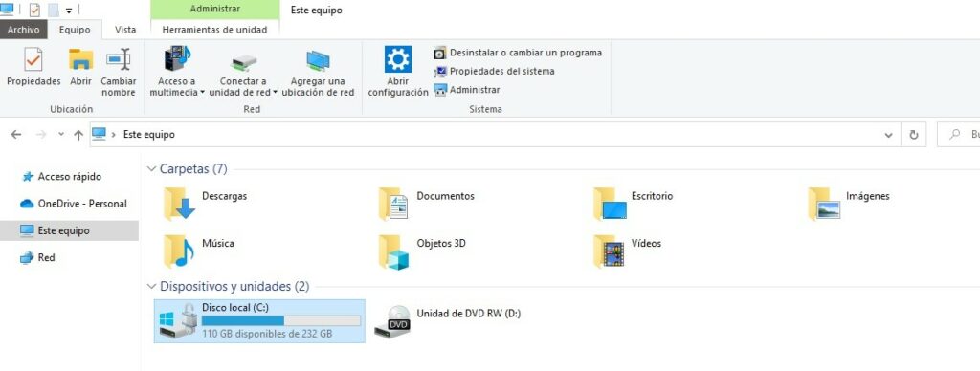Image resolution: width=980 pixels, height=371 pixels.
Task: Click the Conectar a unidad de red icon
Action: click(x=244, y=61)
